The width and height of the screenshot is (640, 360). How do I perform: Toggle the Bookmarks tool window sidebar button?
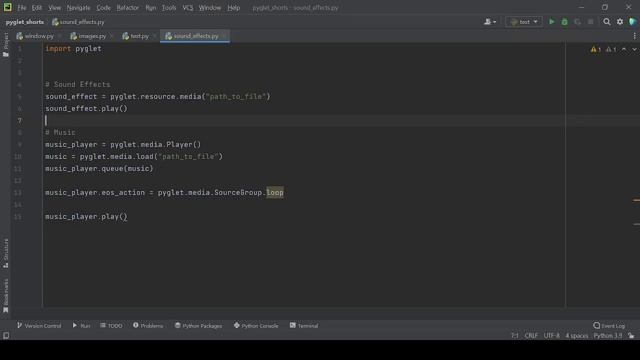pos(6,296)
